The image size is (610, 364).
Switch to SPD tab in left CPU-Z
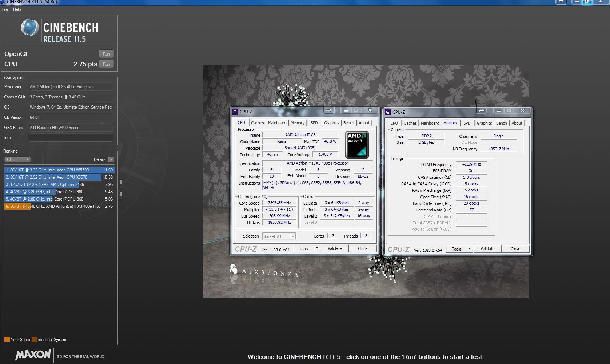tap(314, 123)
